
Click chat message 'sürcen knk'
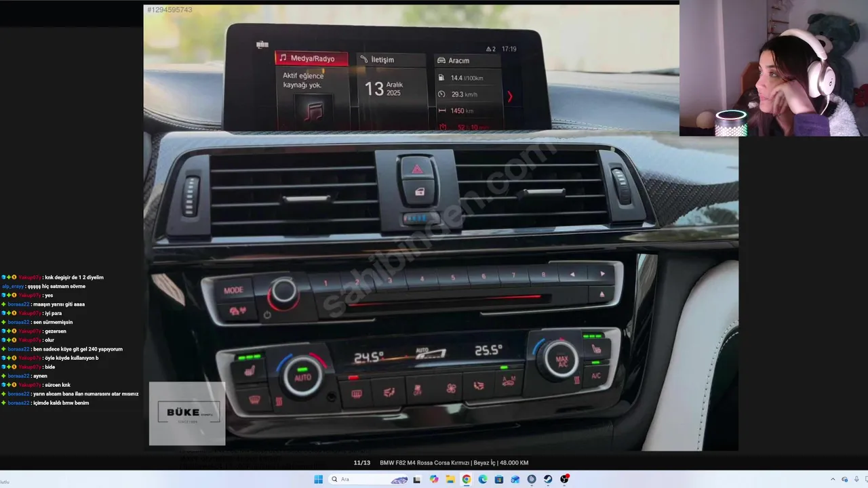coord(57,385)
